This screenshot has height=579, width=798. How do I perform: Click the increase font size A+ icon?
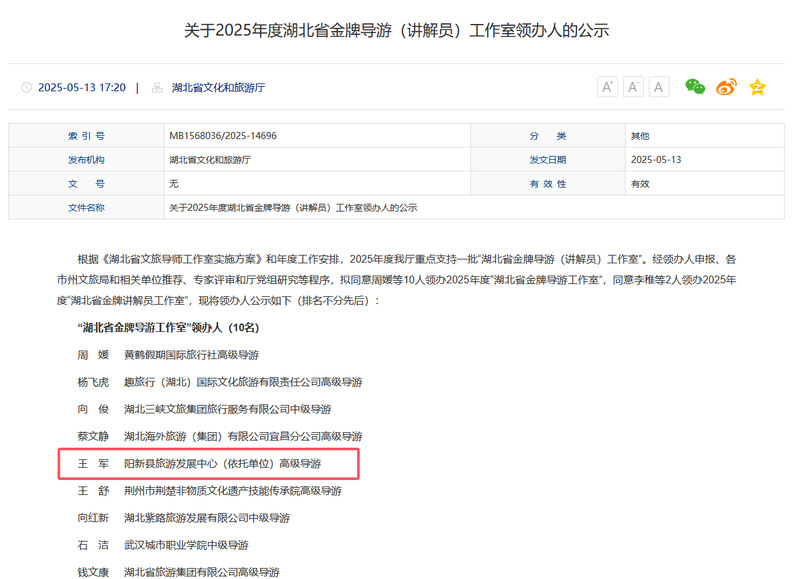click(607, 87)
